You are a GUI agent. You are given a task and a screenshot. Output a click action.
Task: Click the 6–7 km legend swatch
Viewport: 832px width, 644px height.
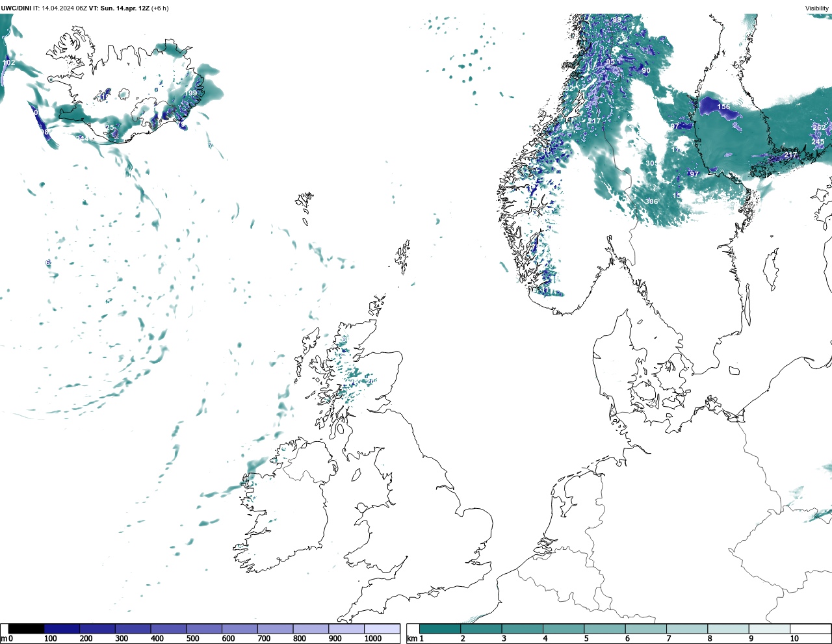(645, 628)
